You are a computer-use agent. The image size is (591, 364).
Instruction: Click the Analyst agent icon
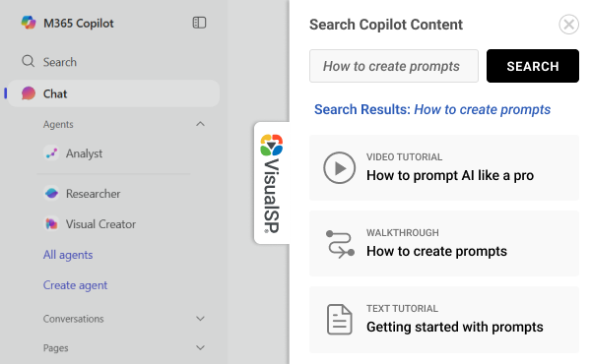pyautogui.click(x=51, y=153)
